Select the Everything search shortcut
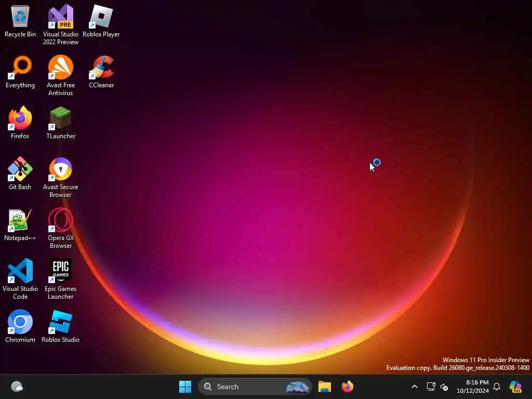 (x=20, y=72)
